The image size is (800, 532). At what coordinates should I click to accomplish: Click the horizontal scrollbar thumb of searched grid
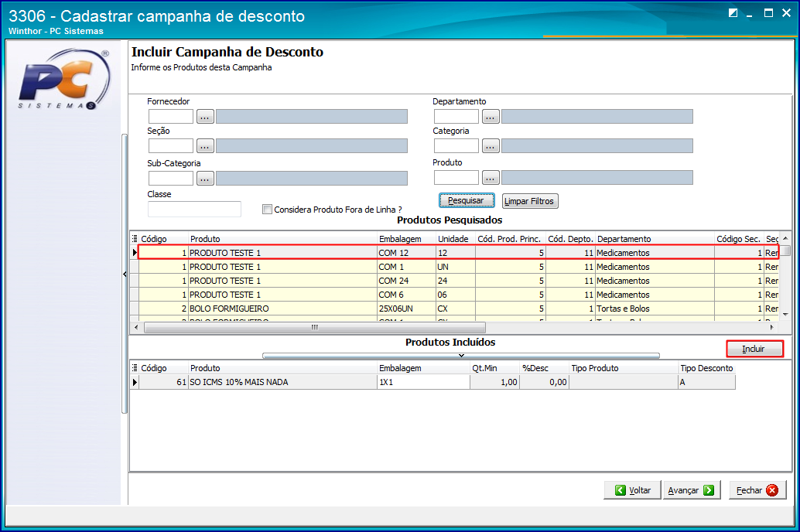click(315, 327)
